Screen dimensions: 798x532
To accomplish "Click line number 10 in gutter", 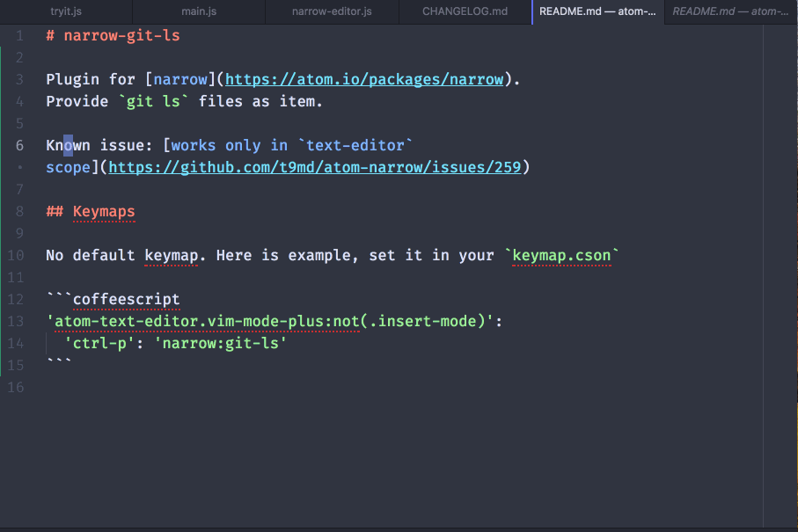I will [15, 255].
